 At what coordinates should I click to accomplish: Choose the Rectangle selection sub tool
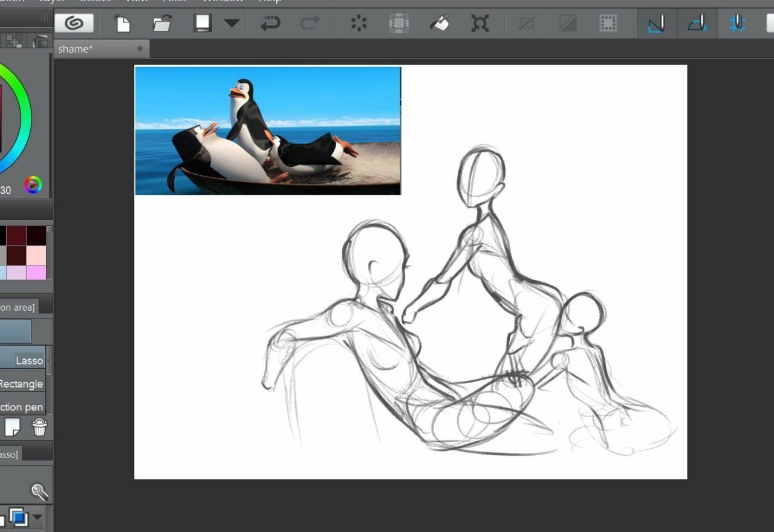pos(22,384)
